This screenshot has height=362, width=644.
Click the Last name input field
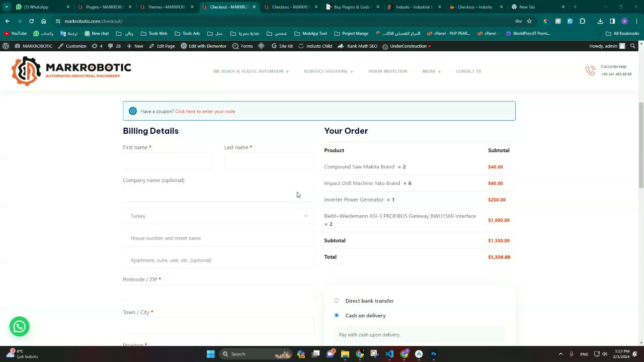pyautogui.click(x=269, y=161)
